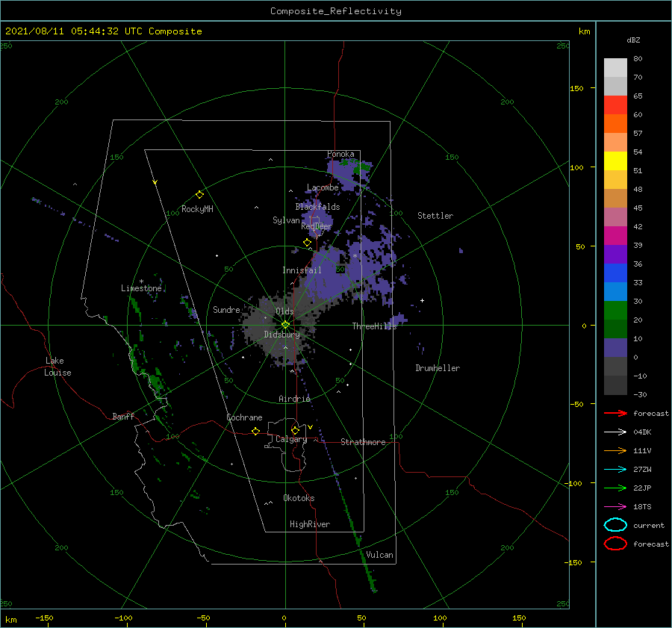Select the 54 dBZ yellow color swatch

click(615, 161)
